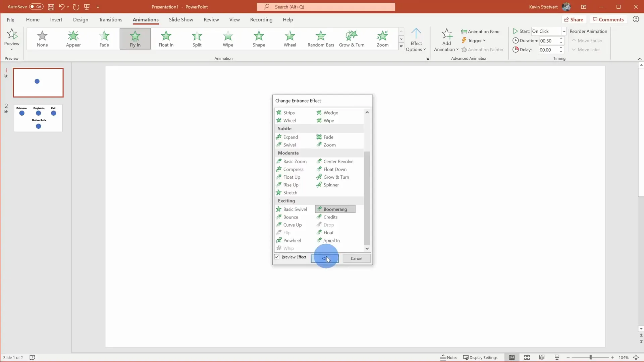Select None to remove animation
This screenshot has width=644, height=362.
[x=42, y=39]
